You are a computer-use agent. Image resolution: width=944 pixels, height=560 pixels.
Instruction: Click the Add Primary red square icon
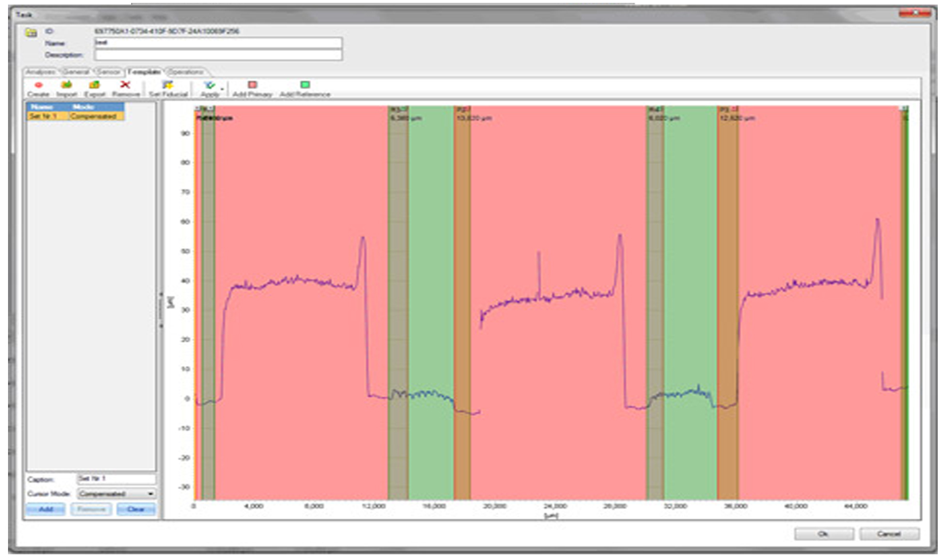pyautogui.click(x=252, y=85)
